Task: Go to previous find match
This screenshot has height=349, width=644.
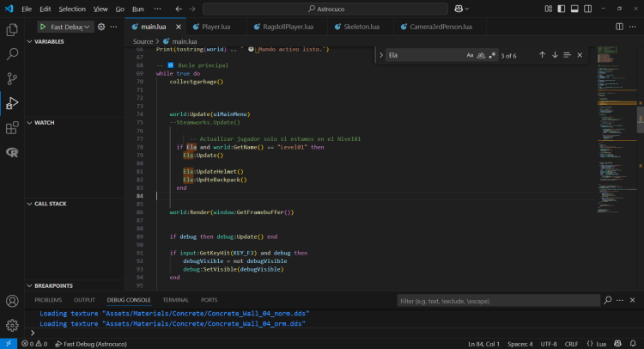Action: (x=542, y=55)
